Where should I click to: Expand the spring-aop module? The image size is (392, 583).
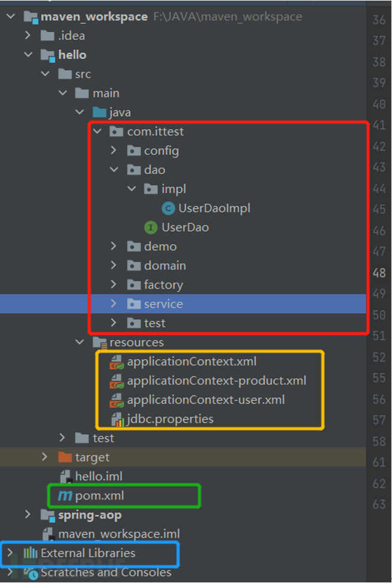click(x=28, y=515)
